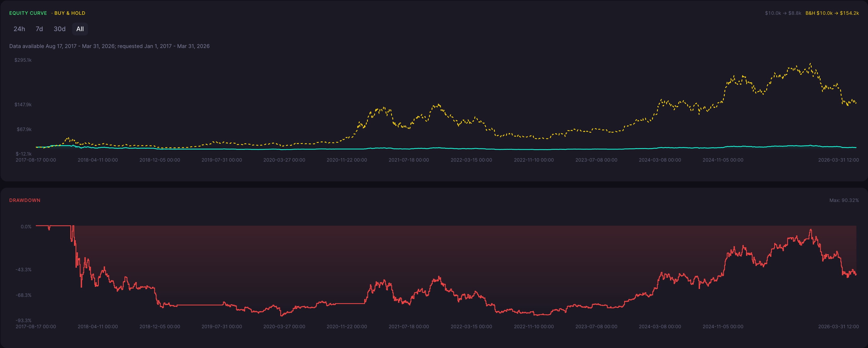Click the -93.3% drawdown axis label

point(23,320)
